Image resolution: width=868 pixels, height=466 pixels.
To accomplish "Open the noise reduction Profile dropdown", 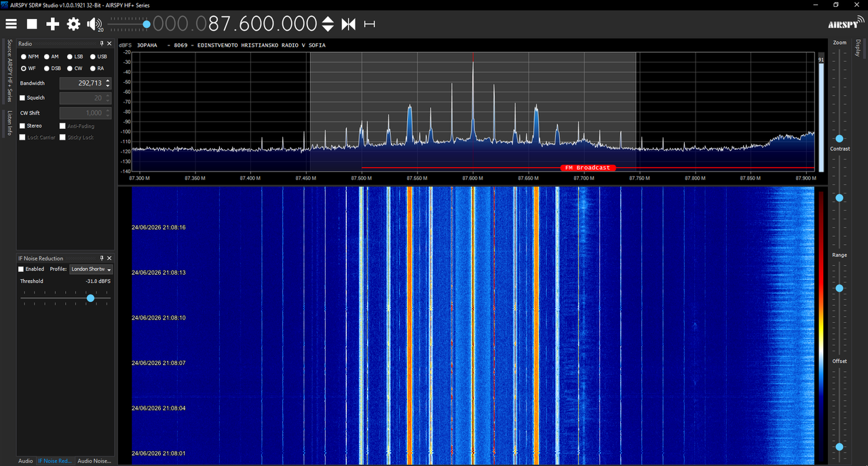I will pos(91,269).
